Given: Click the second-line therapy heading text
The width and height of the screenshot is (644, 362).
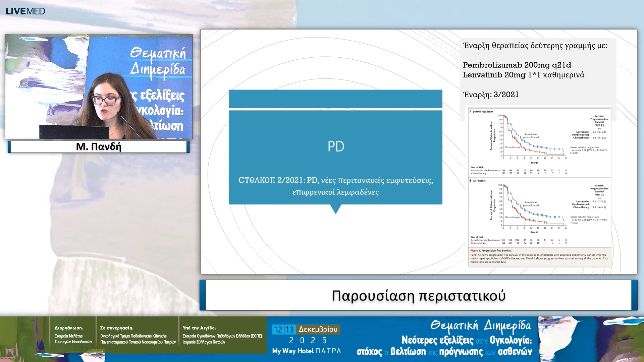Looking at the screenshot, I should click(535, 46).
